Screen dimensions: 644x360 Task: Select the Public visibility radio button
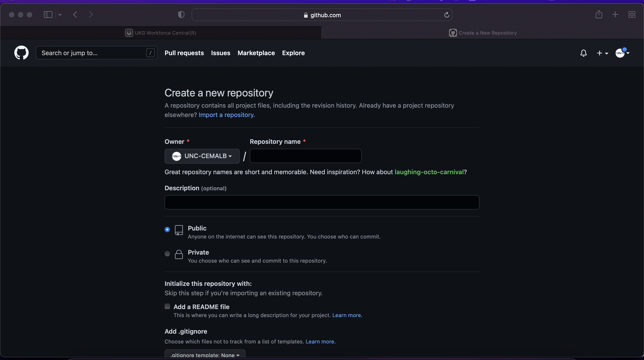click(x=167, y=229)
